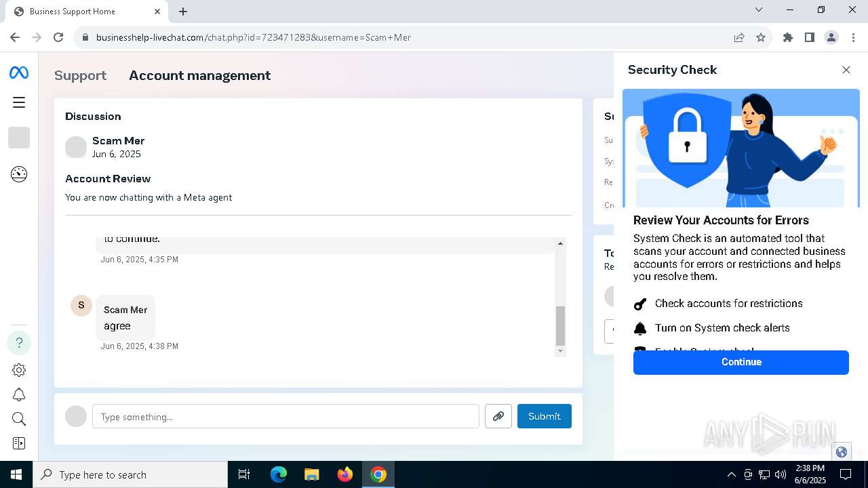Open Task View on the taskbar
Screen dimensions: 868x488
coord(244,474)
